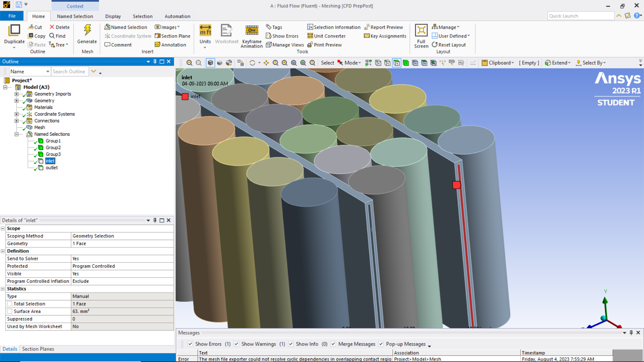
Task: Open the Clipboard dropdown
Action: point(498,63)
